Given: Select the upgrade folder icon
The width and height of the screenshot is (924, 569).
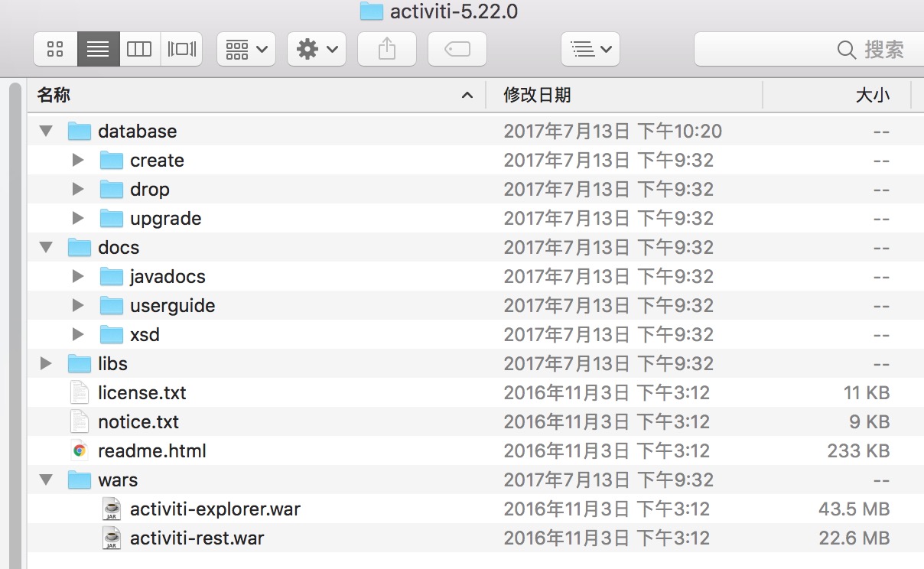Looking at the screenshot, I should point(112,219).
